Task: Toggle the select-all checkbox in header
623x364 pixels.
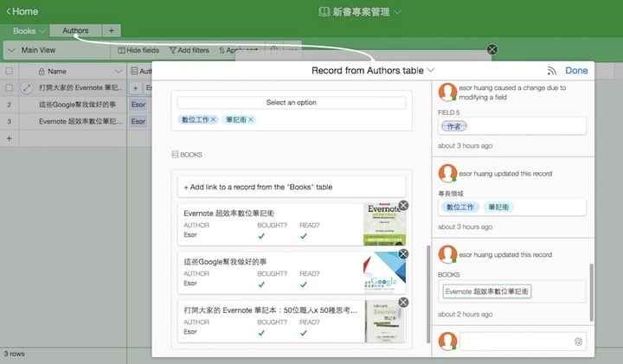Action: pos(10,71)
